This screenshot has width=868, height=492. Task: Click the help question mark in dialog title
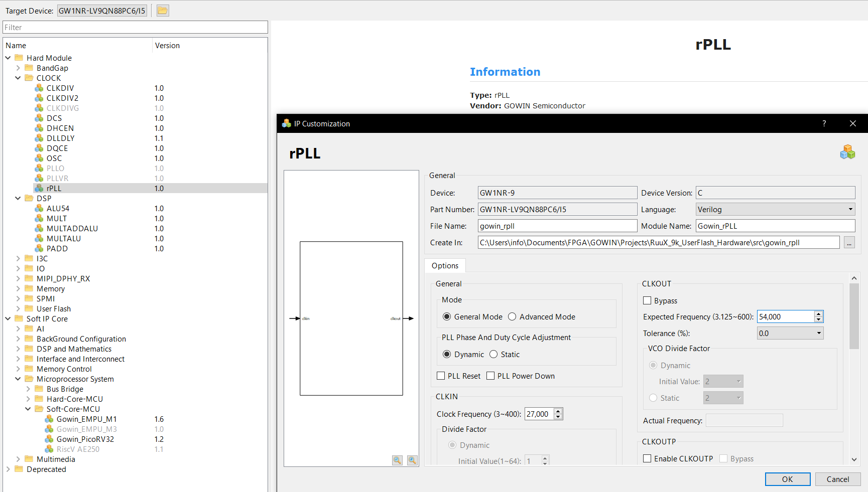click(824, 123)
